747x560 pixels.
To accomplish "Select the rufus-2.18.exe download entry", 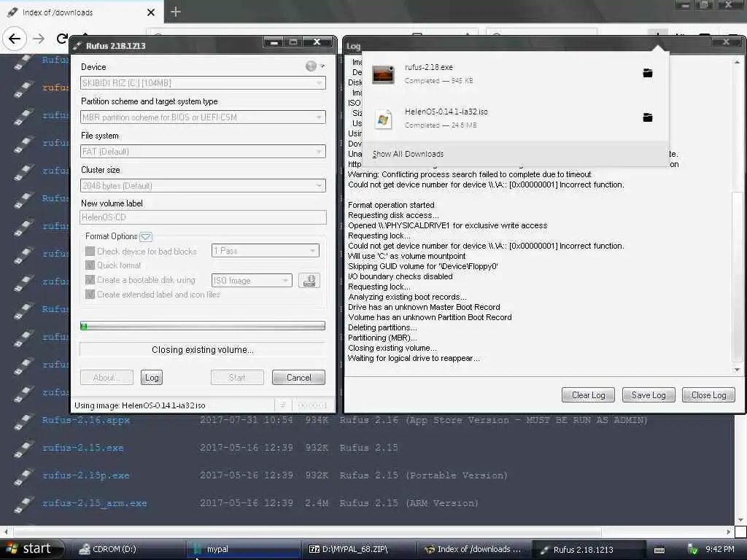I will tap(516, 74).
